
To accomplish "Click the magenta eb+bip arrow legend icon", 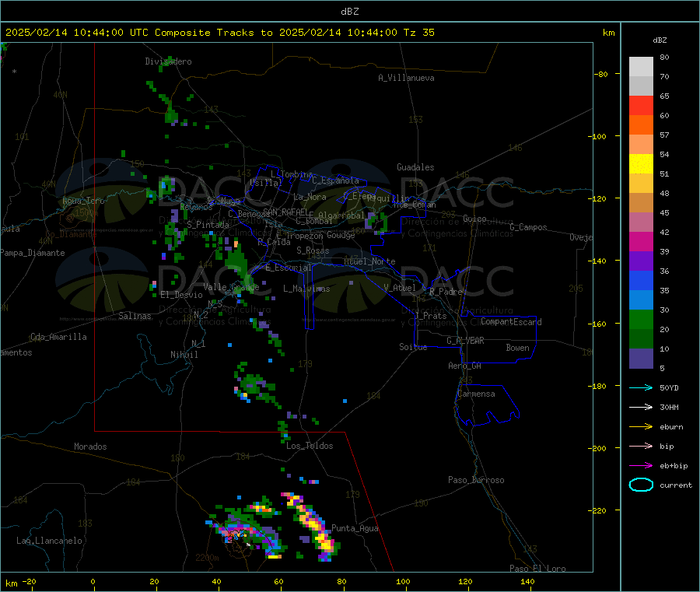I will 641,465.
